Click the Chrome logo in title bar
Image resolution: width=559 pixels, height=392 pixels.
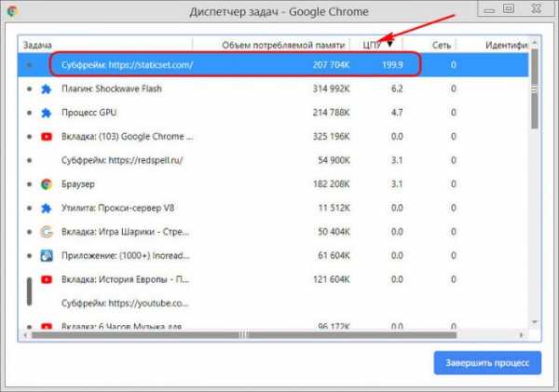tap(12, 11)
